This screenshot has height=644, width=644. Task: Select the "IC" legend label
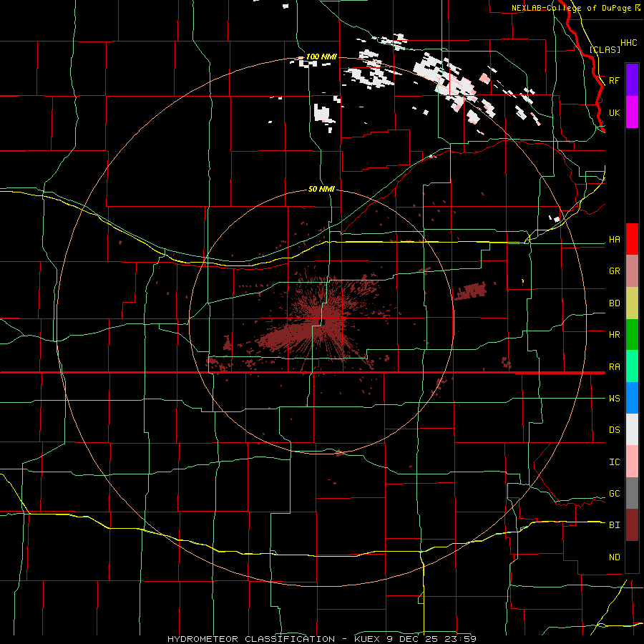point(615,462)
